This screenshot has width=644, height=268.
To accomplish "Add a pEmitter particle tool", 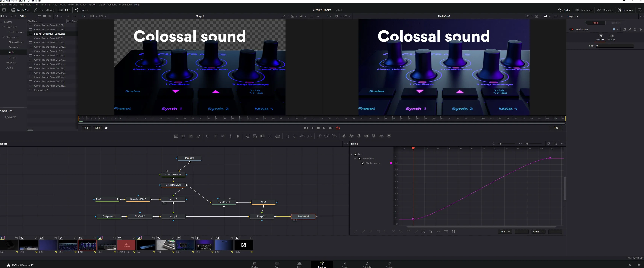I will tap(319, 136).
